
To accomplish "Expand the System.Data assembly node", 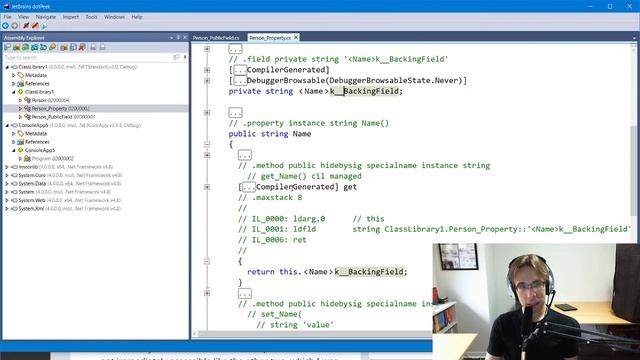I will [7, 184].
